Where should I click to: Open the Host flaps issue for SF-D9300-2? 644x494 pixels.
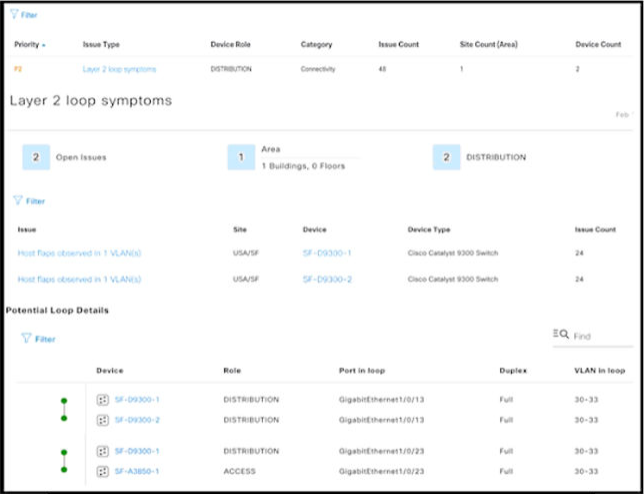point(79,280)
